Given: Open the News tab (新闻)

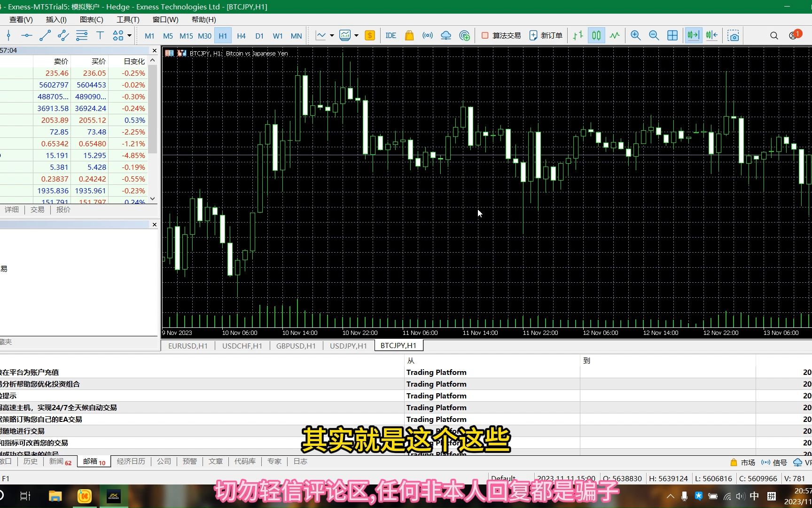Looking at the screenshot, I should [60, 461].
